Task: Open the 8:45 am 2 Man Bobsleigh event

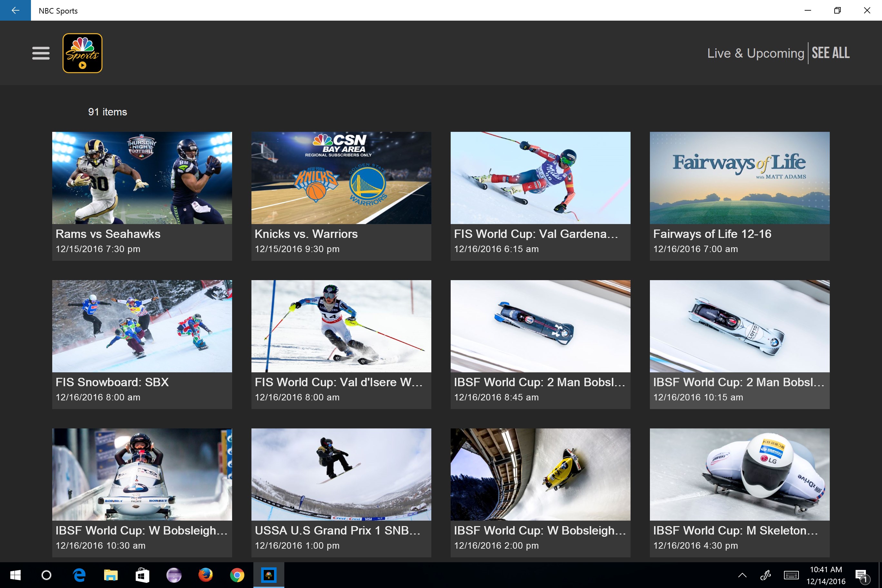Action: pyautogui.click(x=540, y=326)
